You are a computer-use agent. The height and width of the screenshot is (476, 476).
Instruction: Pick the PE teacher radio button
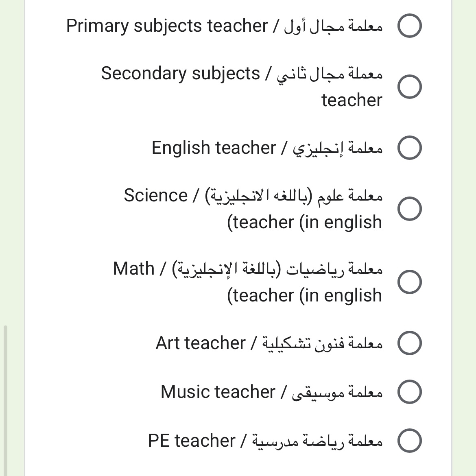point(410,441)
